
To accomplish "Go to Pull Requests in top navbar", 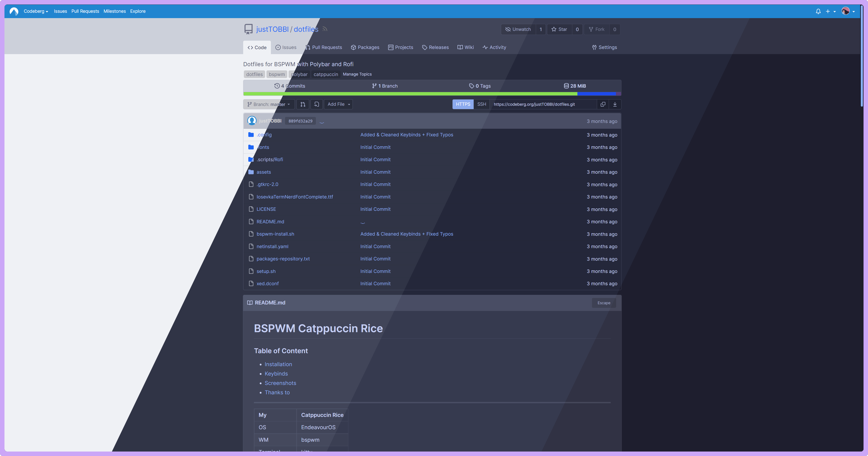I will [85, 11].
